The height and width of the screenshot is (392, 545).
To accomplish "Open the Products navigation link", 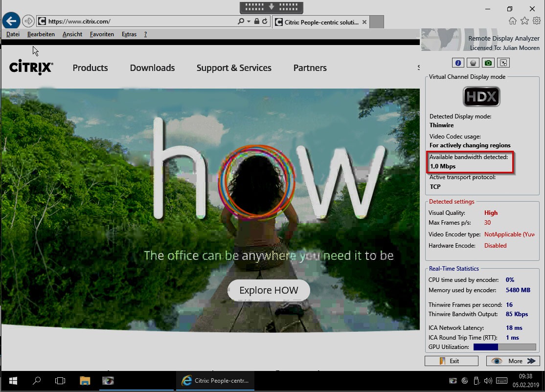I will [x=90, y=68].
